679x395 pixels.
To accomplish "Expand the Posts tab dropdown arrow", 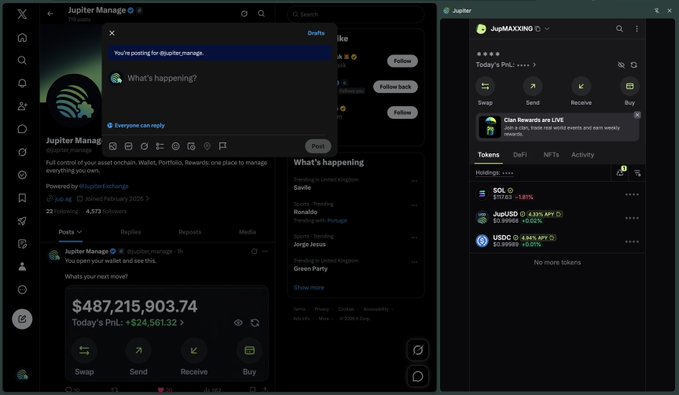I will [79, 232].
